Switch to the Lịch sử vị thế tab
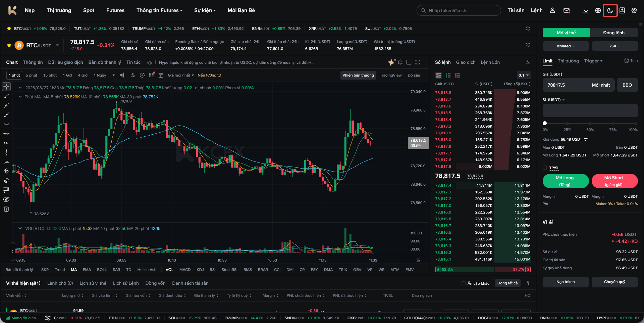Viewport: 644px width, 323px height. click(93, 283)
